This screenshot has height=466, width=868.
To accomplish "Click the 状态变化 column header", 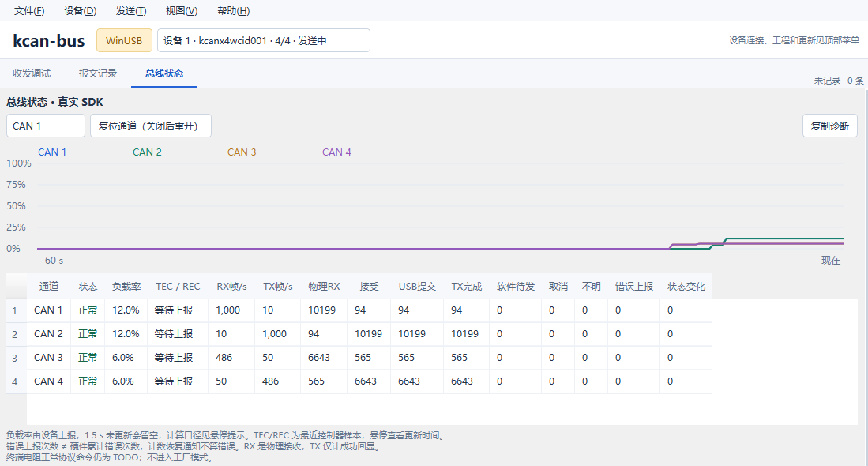I will tap(686, 286).
